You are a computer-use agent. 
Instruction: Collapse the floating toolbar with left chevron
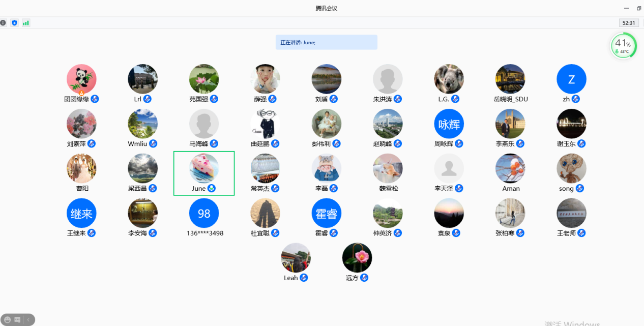28,320
